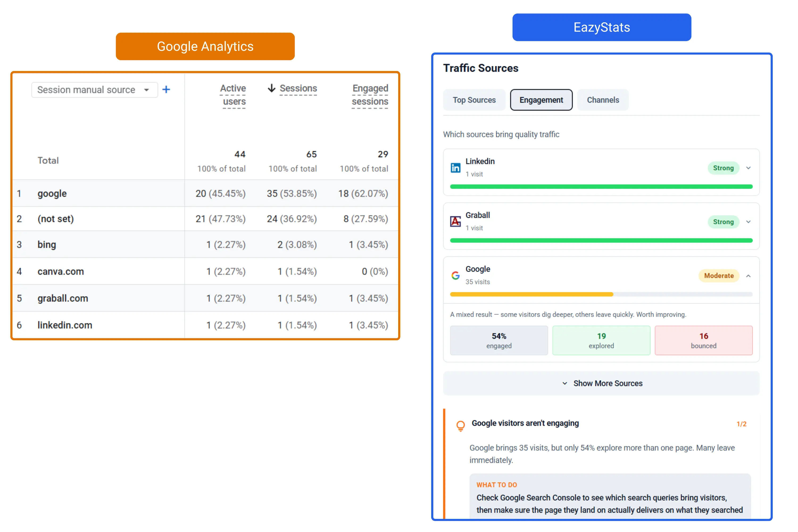The width and height of the screenshot is (798, 532).
Task: Click google sessions value 35 (53.85%)
Action: (292, 193)
